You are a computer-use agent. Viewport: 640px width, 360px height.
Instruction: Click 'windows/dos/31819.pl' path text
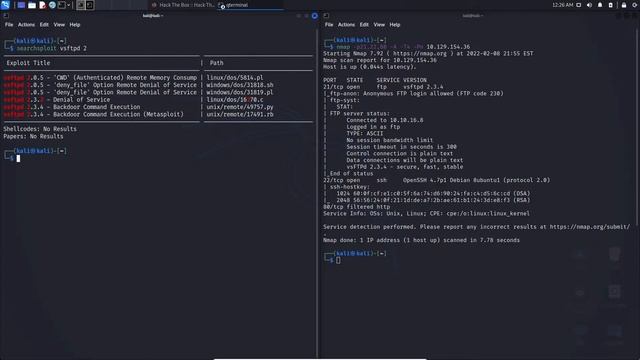(x=240, y=92)
